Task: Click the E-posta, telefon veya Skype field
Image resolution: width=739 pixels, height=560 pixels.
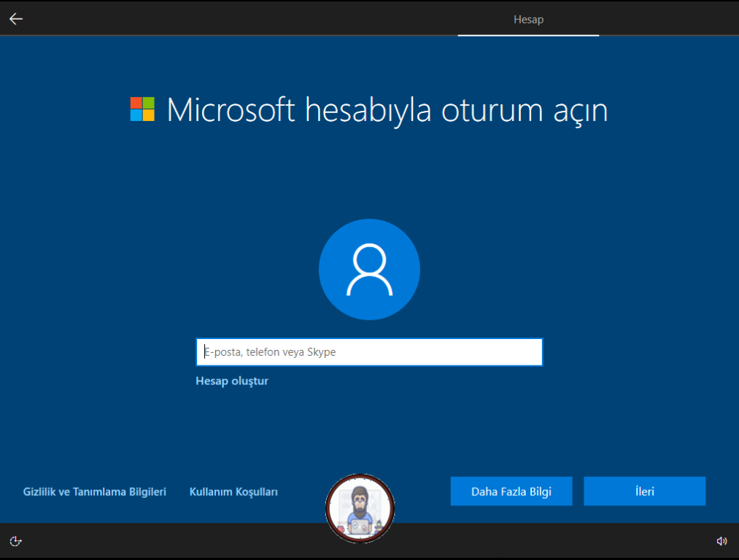Action: tap(369, 352)
